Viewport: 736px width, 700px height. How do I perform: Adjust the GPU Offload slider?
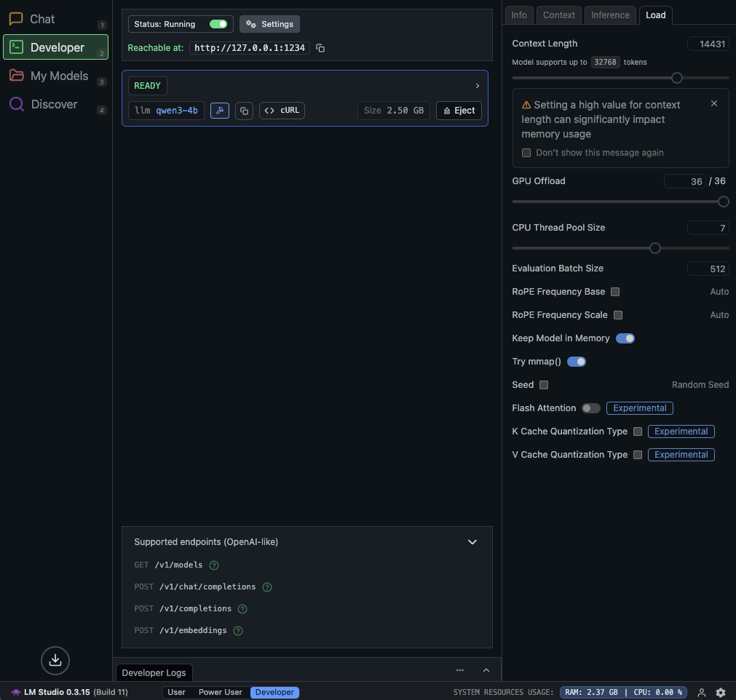(723, 202)
